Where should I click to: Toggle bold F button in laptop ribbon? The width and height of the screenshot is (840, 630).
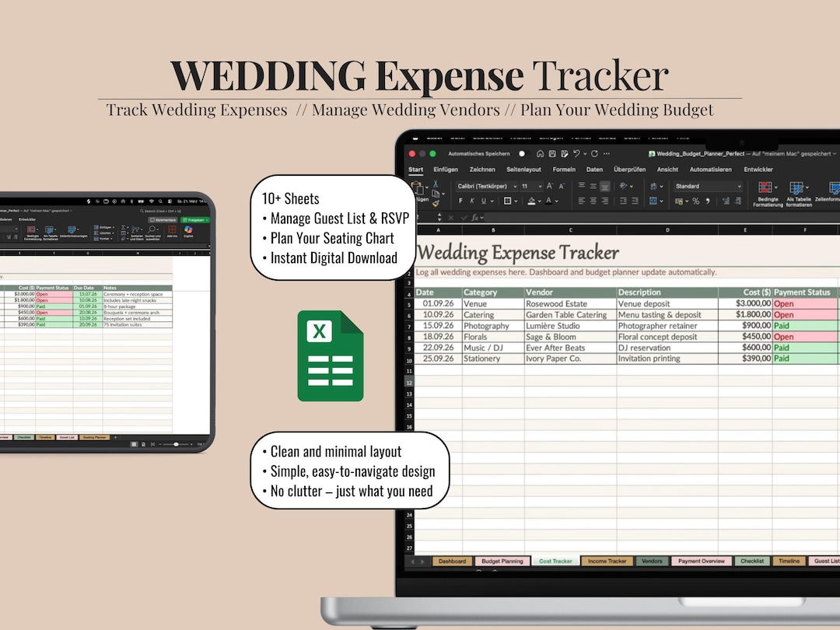(x=460, y=201)
